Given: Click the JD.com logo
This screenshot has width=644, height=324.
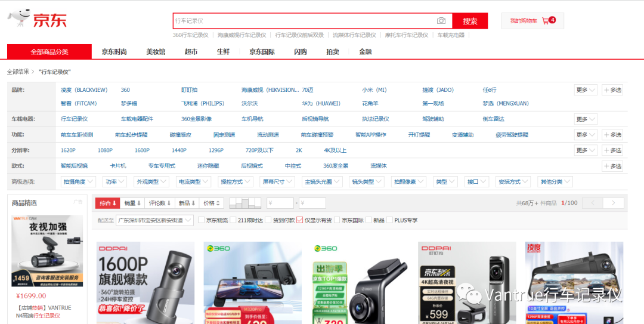Looking at the screenshot, I should pyautogui.click(x=37, y=19).
